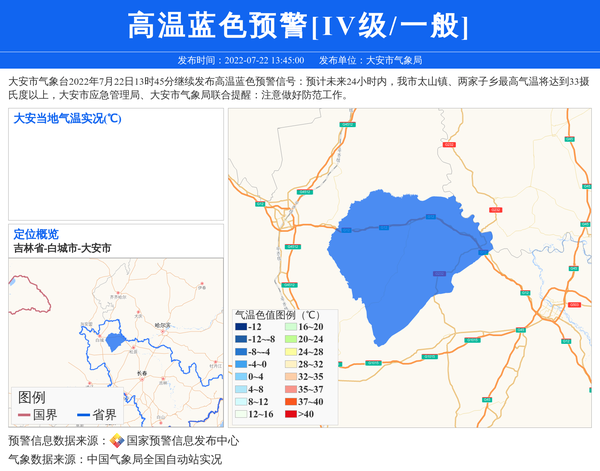Click small blue 大安 area on locator map

(117, 342)
